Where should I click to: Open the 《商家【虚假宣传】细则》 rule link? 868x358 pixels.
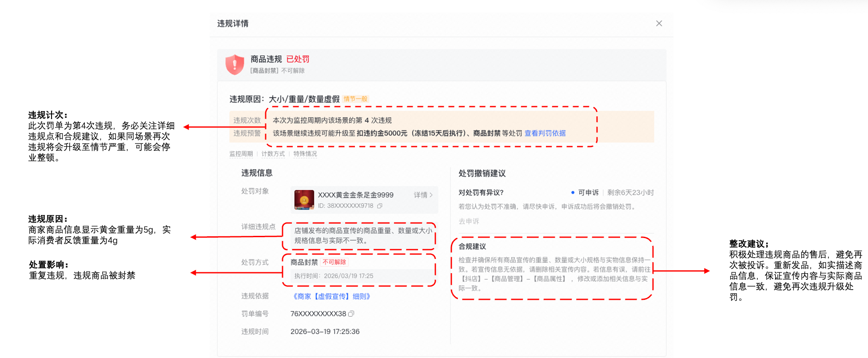331,296
